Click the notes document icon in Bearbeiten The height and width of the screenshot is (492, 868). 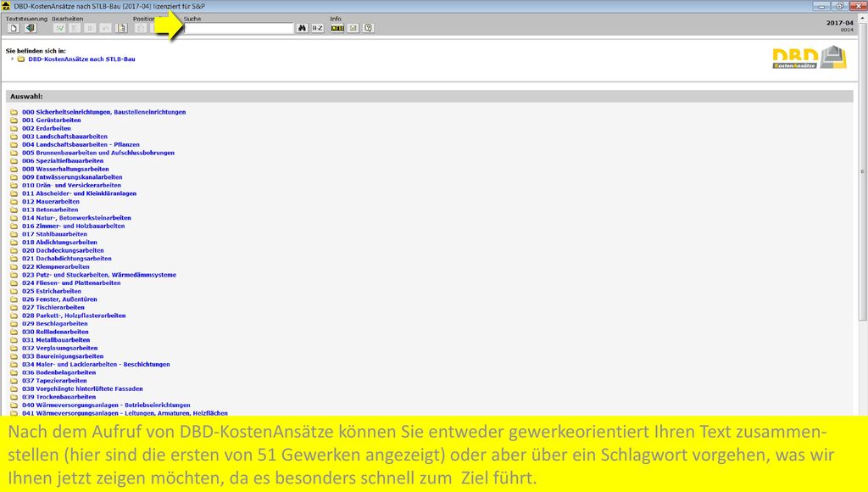tap(121, 28)
